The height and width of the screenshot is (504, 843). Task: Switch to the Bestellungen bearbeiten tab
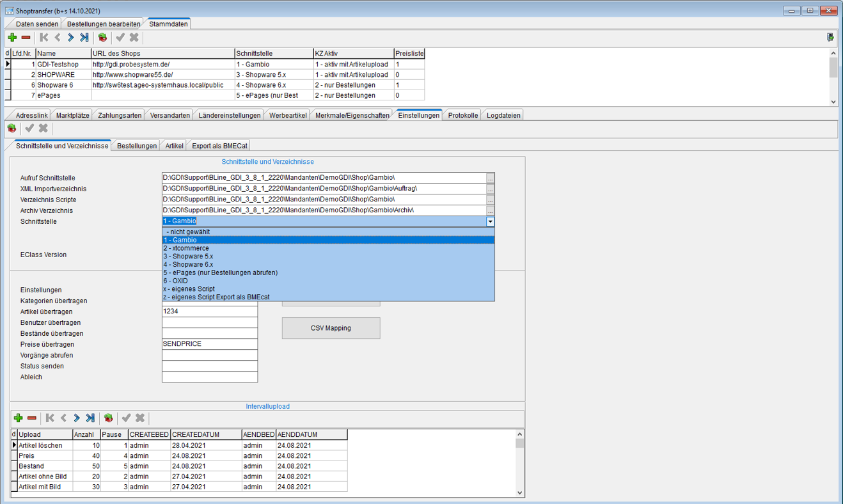click(x=104, y=24)
